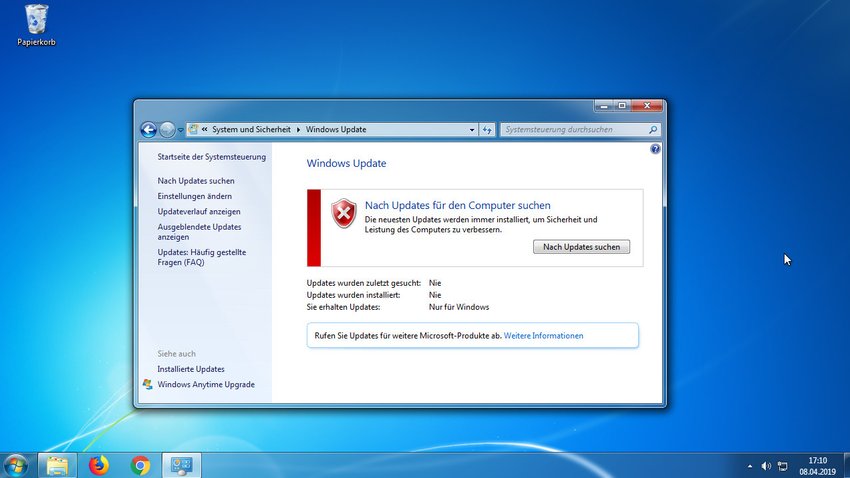Expand the address bar history dropdown
The image size is (850, 478).
472,130
